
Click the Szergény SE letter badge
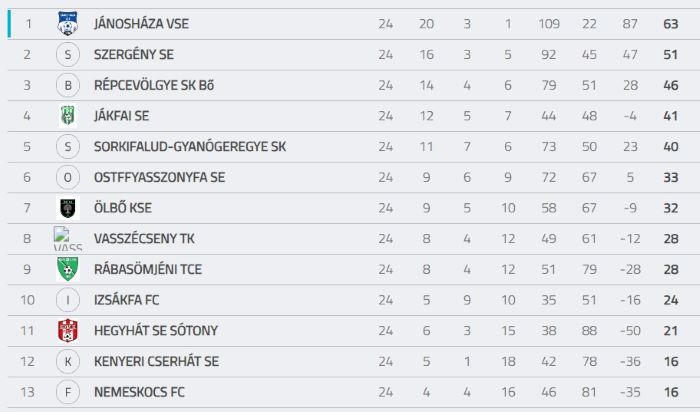coord(68,54)
